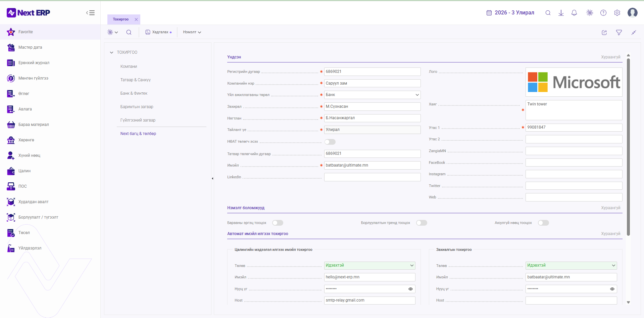Open Next багц & төлбөр item
The height and width of the screenshot is (318, 644).
click(x=138, y=134)
